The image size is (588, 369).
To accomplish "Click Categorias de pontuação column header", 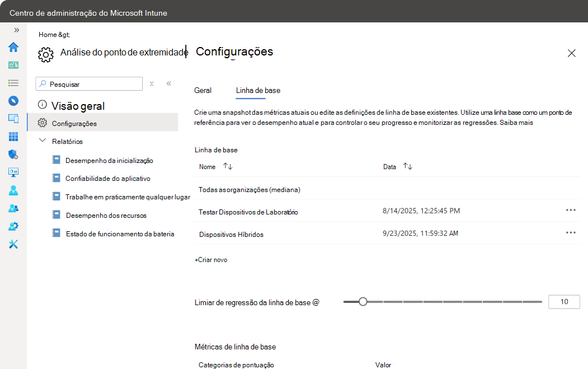I will [236, 365].
